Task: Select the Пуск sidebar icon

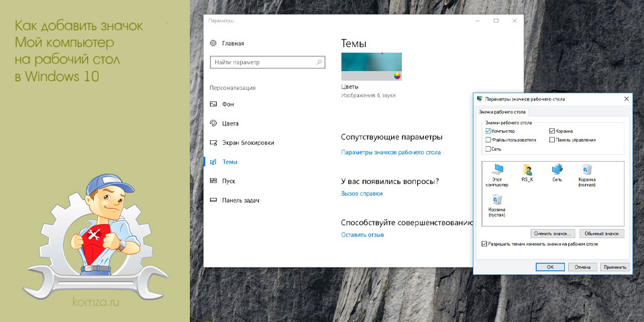Action: 213,180
